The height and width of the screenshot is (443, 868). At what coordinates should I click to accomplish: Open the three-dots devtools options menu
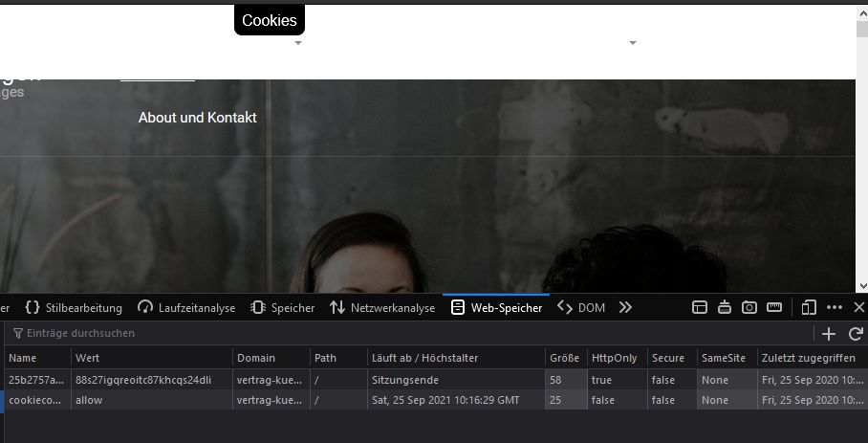834,307
